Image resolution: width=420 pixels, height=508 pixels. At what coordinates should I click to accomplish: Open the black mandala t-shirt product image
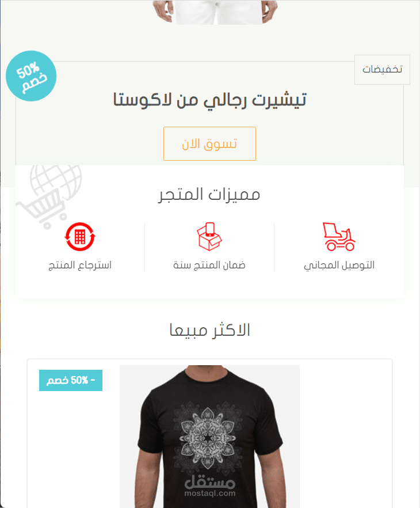pyautogui.click(x=209, y=437)
